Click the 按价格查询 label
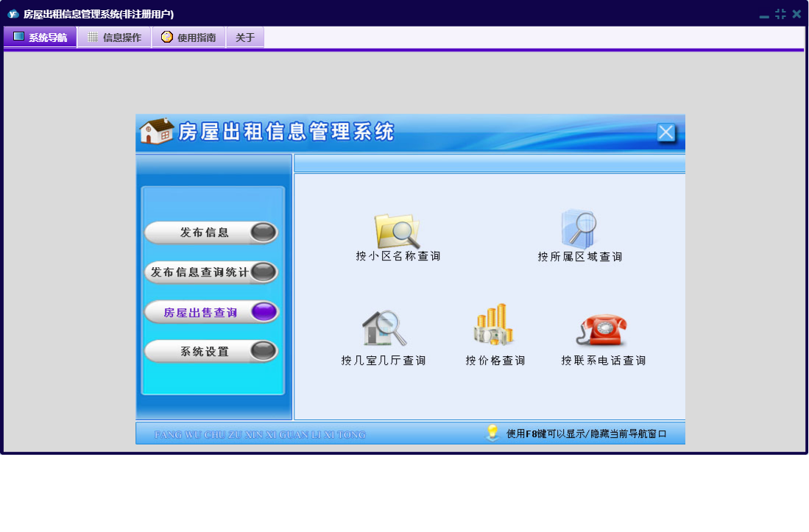The height and width of the screenshot is (532, 809). coord(495,361)
